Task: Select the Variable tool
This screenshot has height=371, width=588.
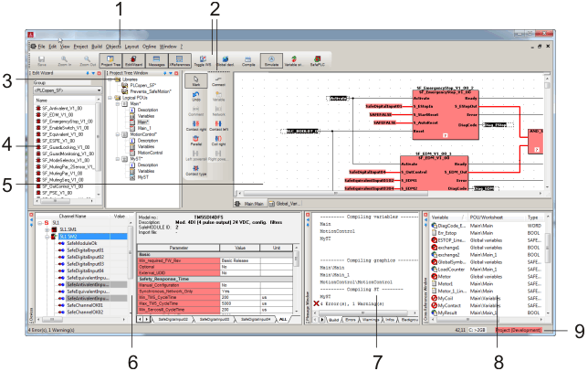Action: [x=218, y=97]
